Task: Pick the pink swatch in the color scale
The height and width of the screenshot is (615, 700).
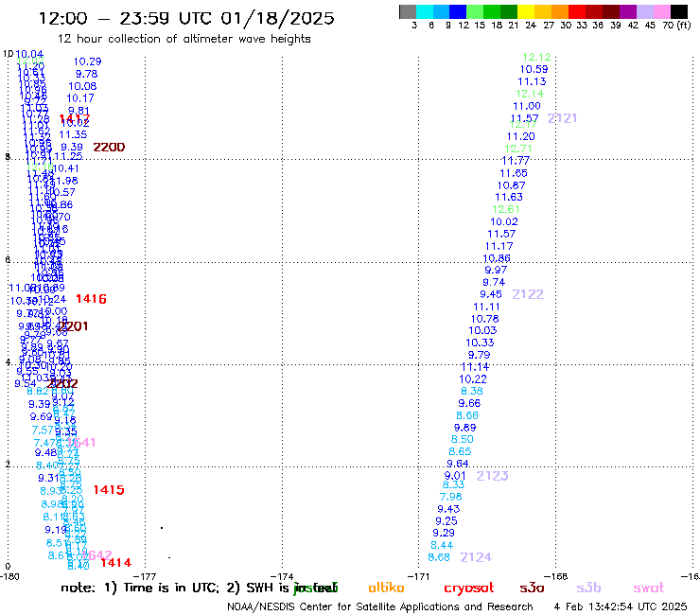Action: point(661,11)
